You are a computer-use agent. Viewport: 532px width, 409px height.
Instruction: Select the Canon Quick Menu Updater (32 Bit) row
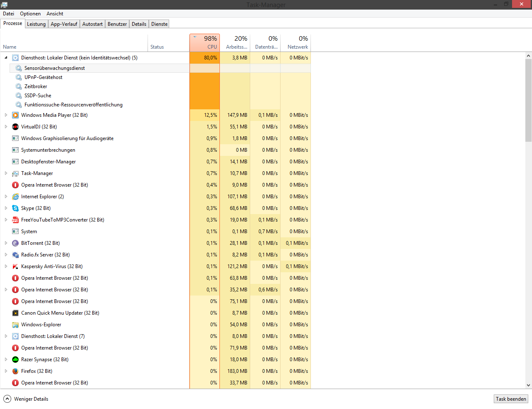[155, 313]
